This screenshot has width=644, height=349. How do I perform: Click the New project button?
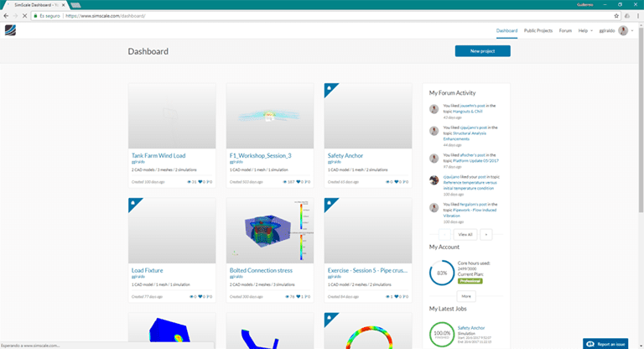[483, 51]
